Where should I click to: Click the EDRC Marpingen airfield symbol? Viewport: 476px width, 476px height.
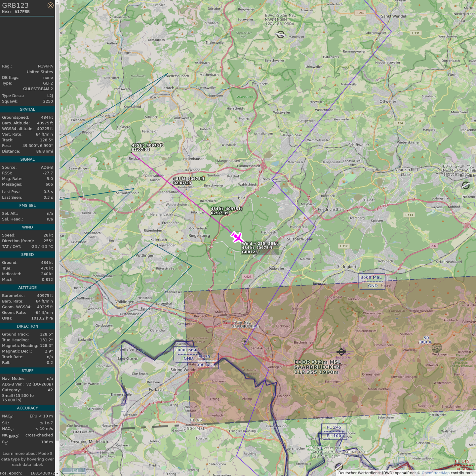tap(280, 35)
